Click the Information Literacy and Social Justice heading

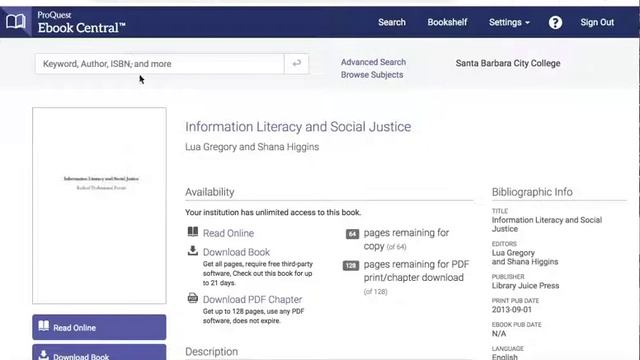298,127
